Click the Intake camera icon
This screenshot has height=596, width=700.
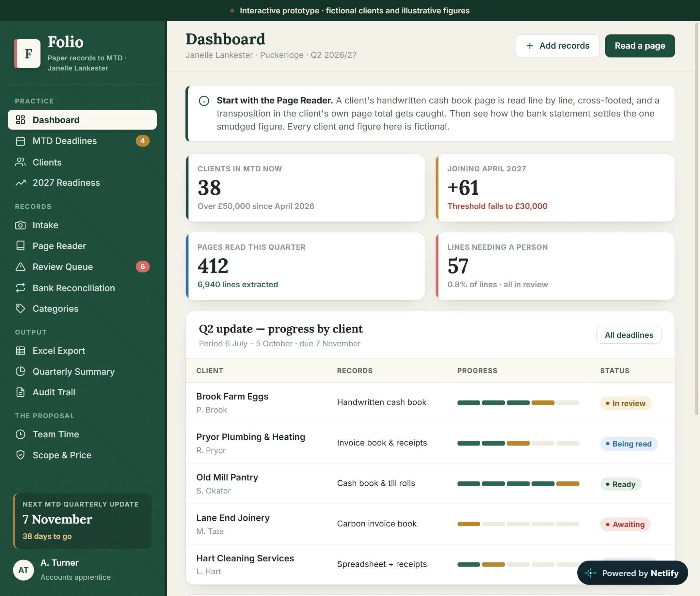pos(20,225)
